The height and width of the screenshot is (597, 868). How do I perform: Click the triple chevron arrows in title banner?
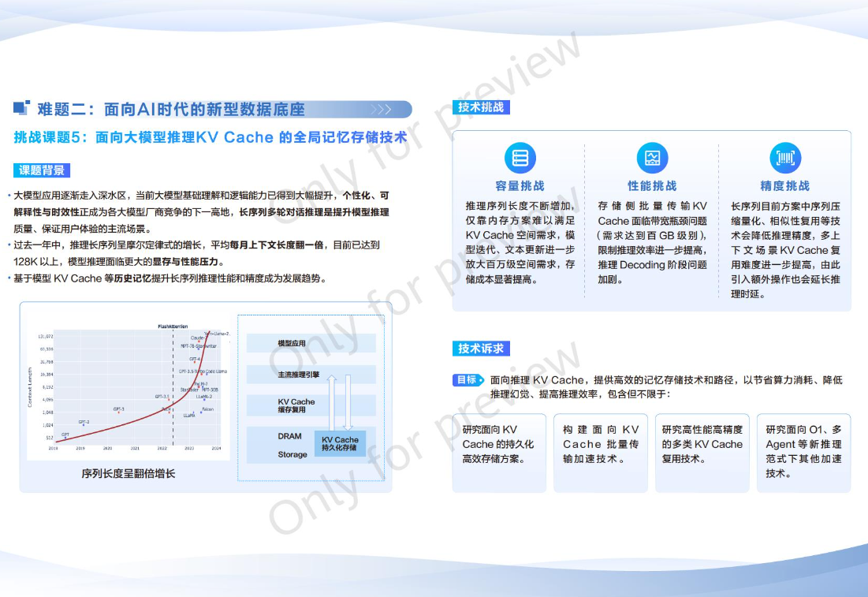point(381,110)
